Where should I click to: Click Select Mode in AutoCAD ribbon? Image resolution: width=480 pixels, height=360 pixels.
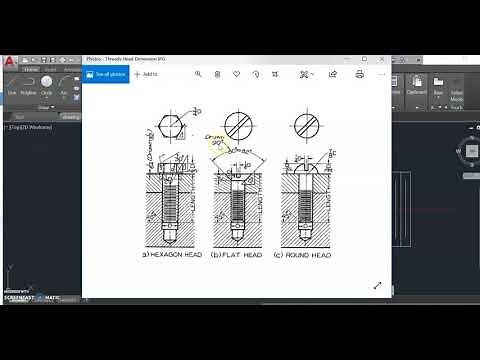point(457,89)
